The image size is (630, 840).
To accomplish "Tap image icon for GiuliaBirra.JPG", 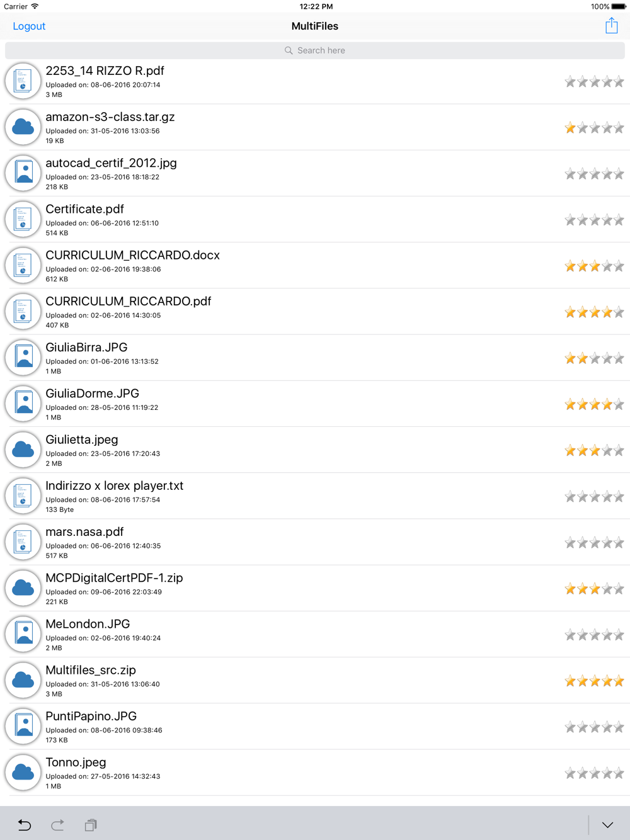I will click(23, 358).
